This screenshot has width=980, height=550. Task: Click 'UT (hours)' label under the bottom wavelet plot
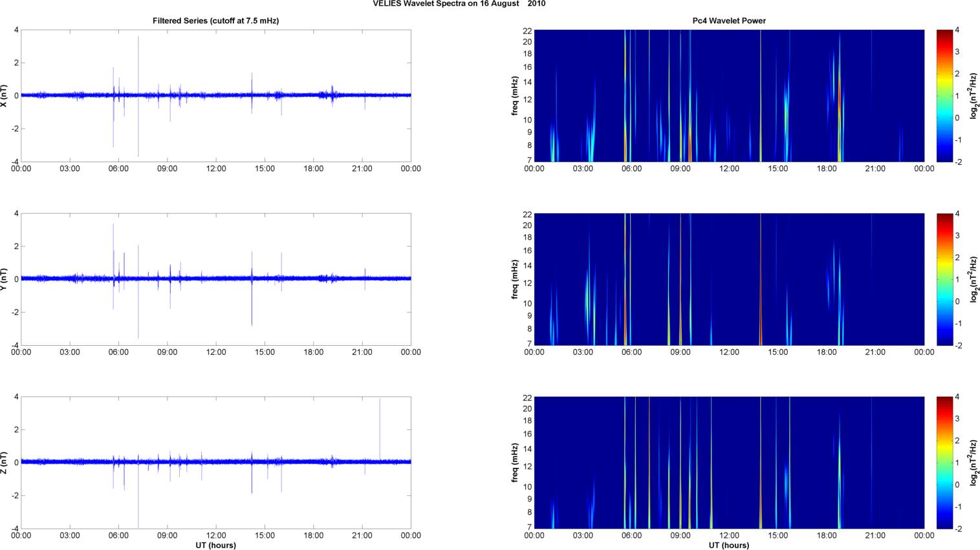(x=728, y=545)
